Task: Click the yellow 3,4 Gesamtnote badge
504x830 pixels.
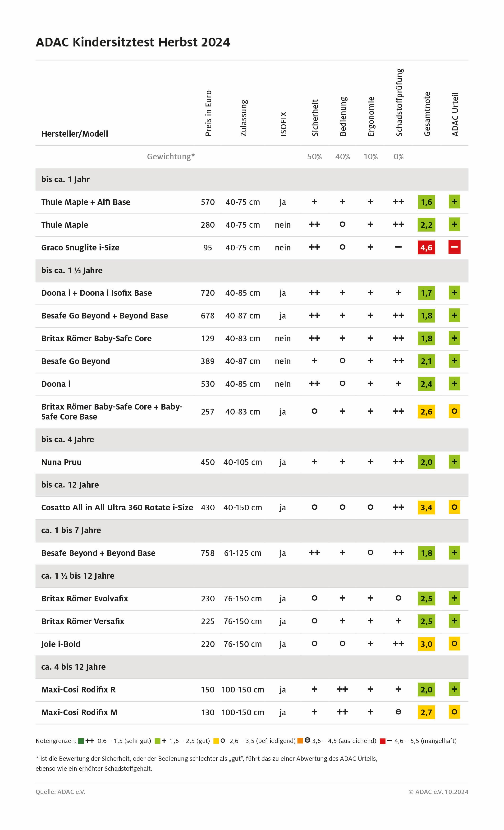Action: [x=426, y=508]
